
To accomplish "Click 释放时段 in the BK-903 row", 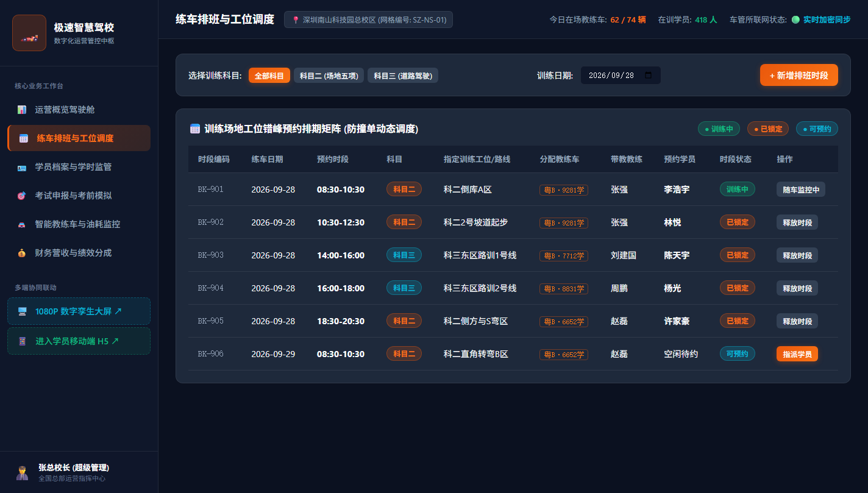I will [x=797, y=255].
